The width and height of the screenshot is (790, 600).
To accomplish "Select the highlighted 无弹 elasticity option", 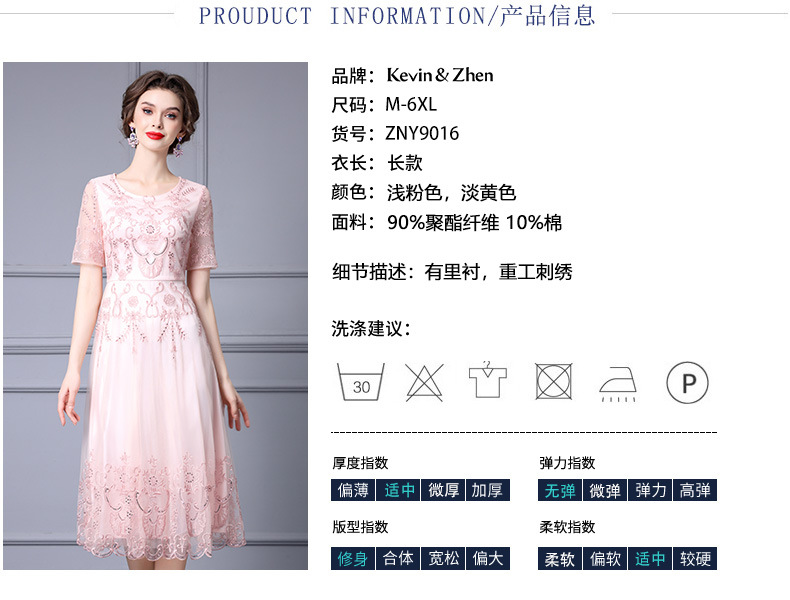I will (560, 490).
